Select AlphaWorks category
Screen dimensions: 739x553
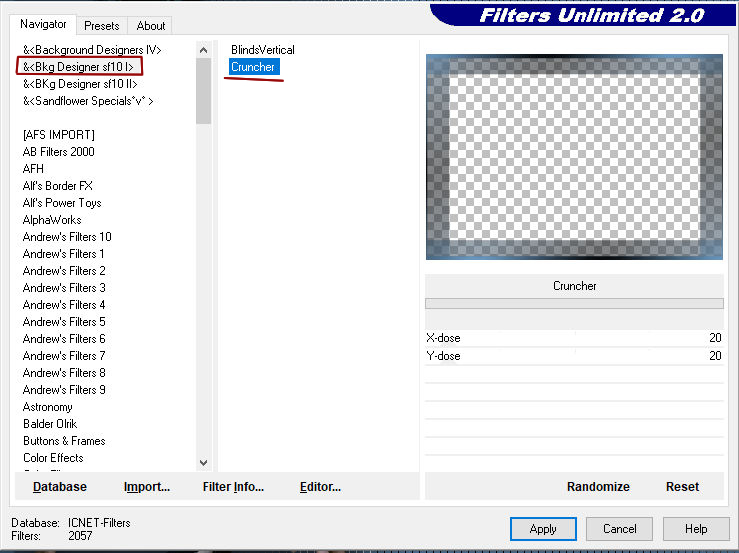tap(52, 220)
